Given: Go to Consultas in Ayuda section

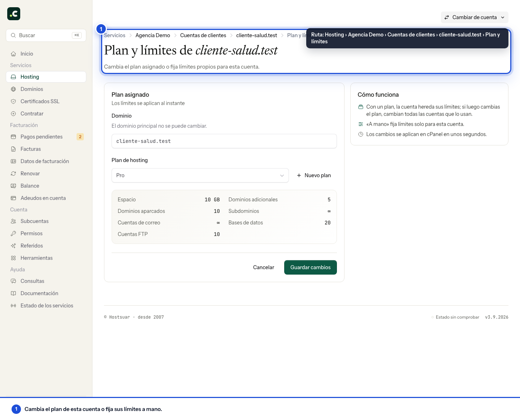Looking at the screenshot, I should pos(46,281).
